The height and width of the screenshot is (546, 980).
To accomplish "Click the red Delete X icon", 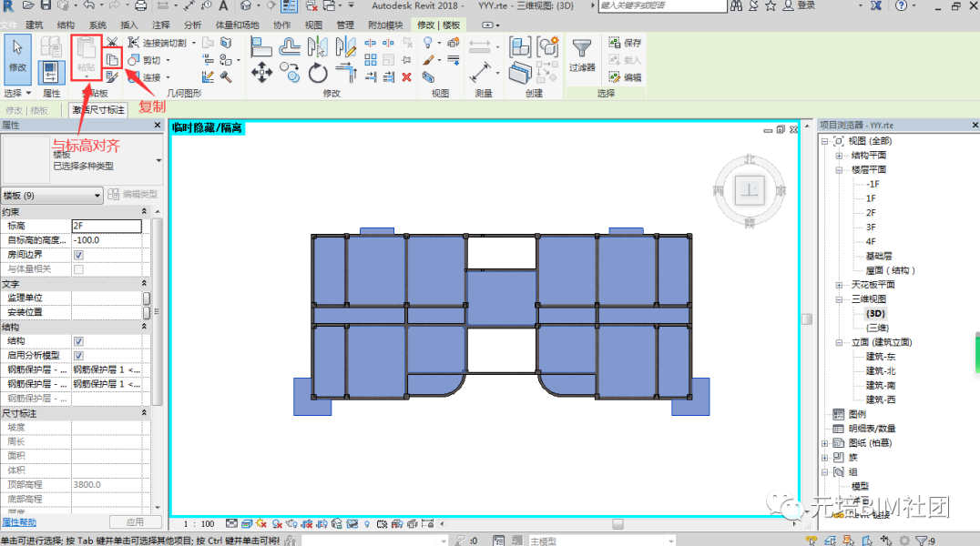I will [406, 77].
